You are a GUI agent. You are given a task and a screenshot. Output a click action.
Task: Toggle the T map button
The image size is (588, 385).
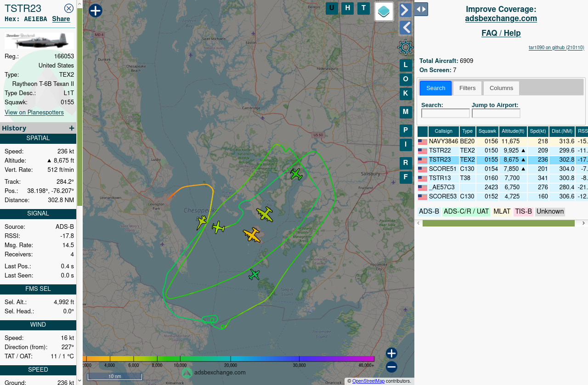click(363, 8)
